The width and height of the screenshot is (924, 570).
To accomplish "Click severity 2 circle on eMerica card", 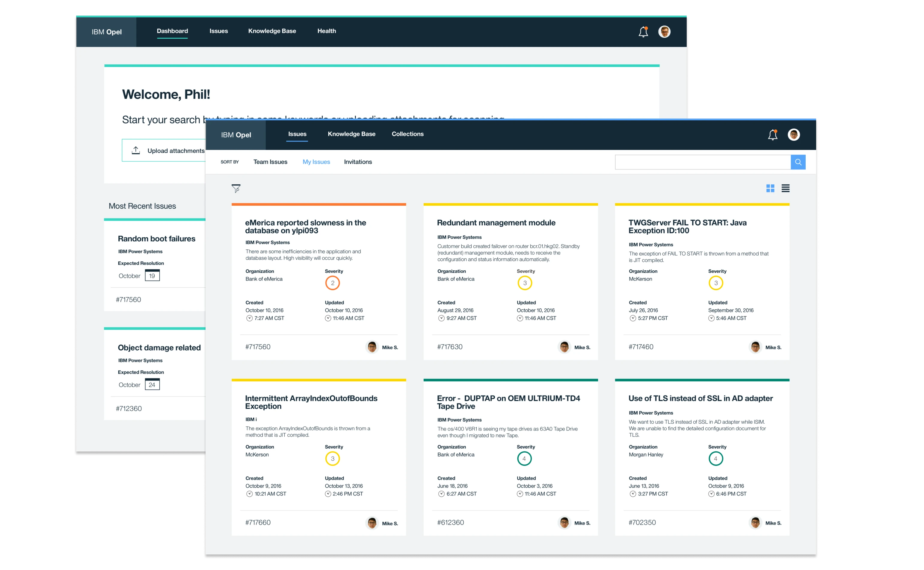I will pos(332,283).
